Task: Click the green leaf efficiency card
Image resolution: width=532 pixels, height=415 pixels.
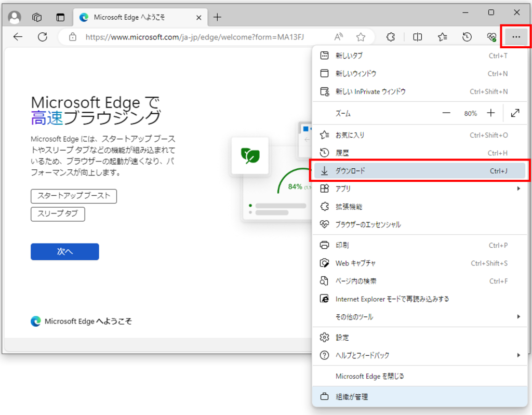Action: tap(250, 156)
